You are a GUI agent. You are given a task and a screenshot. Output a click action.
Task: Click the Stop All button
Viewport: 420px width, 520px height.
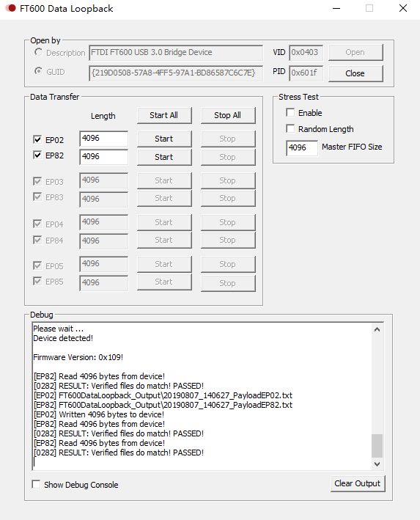coord(228,115)
